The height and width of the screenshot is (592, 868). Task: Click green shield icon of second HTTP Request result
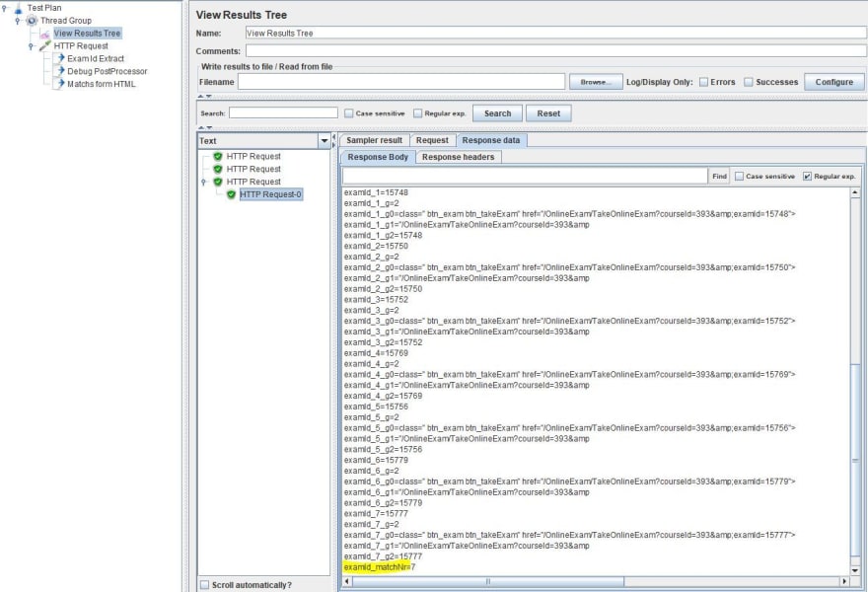218,170
